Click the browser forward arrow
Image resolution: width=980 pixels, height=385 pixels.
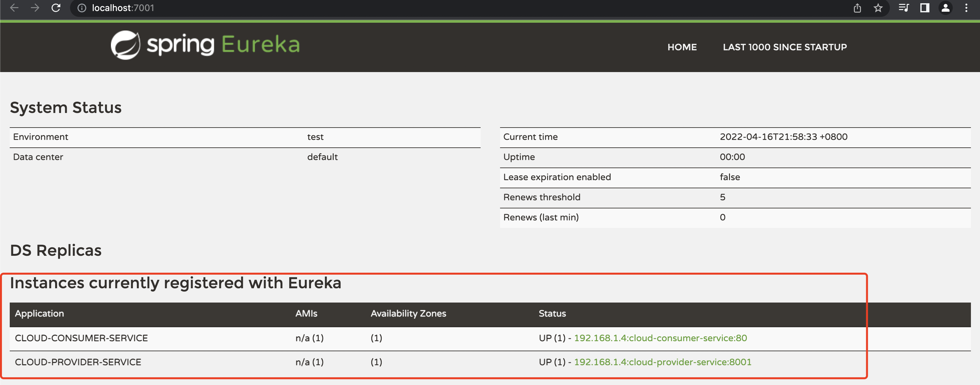pyautogui.click(x=35, y=7)
